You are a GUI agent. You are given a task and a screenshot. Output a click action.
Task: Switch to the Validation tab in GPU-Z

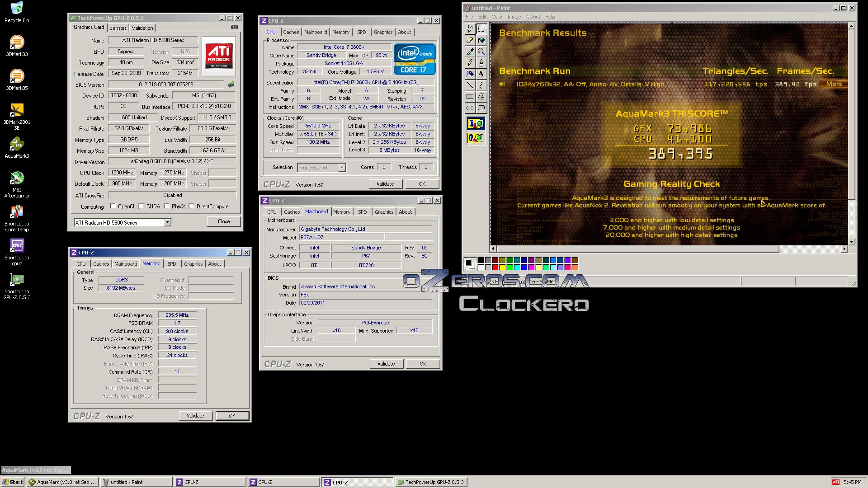click(142, 28)
